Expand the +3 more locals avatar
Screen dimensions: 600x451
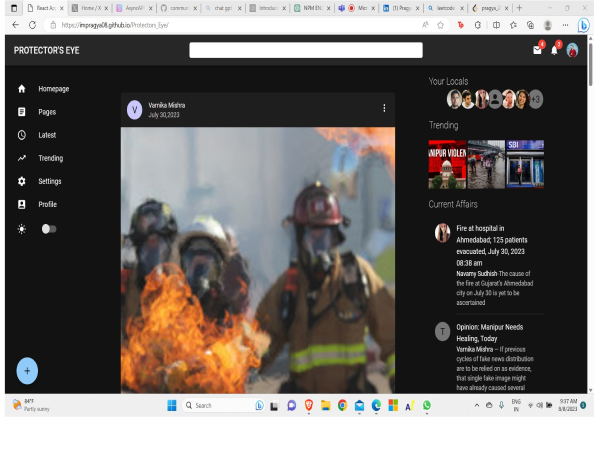pos(536,99)
